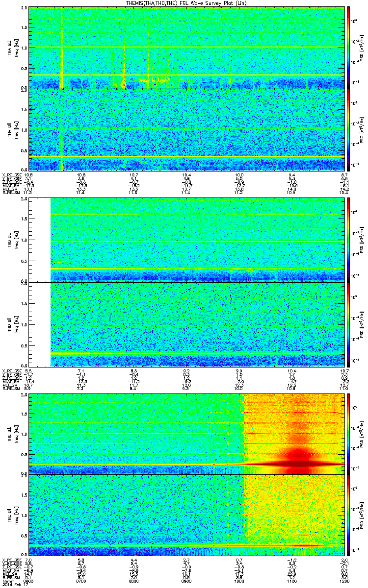Click the blank data gap in THD BL panel
This screenshot has width=368, height=588.
click(x=40, y=239)
